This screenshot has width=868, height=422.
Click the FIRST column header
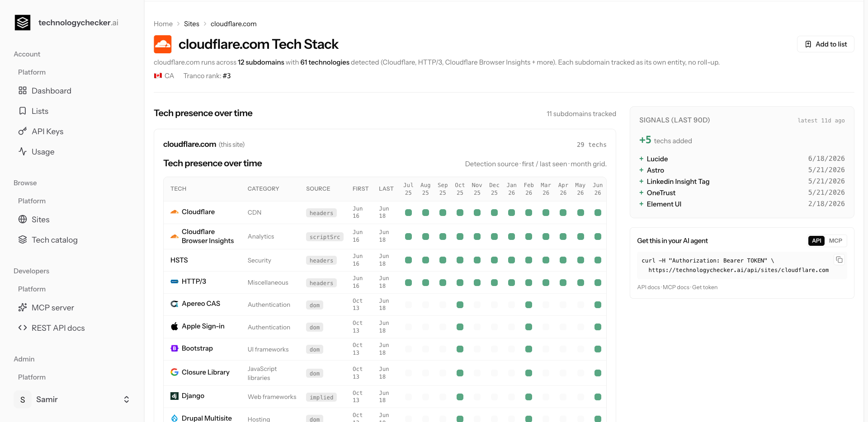click(360, 189)
